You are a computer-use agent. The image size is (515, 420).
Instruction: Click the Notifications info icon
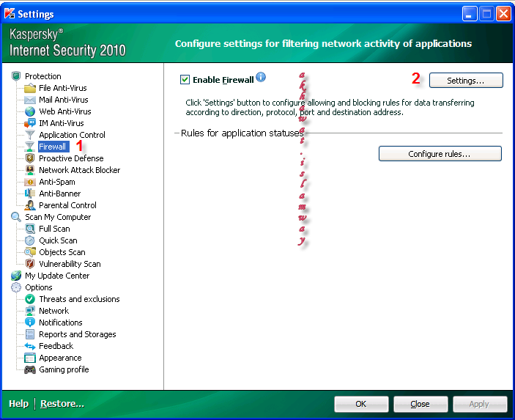(30, 323)
